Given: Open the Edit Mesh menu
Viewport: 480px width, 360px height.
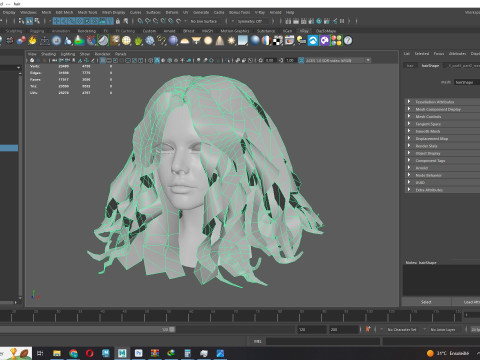Looking at the screenshot, I should click(x=64, y=12).
